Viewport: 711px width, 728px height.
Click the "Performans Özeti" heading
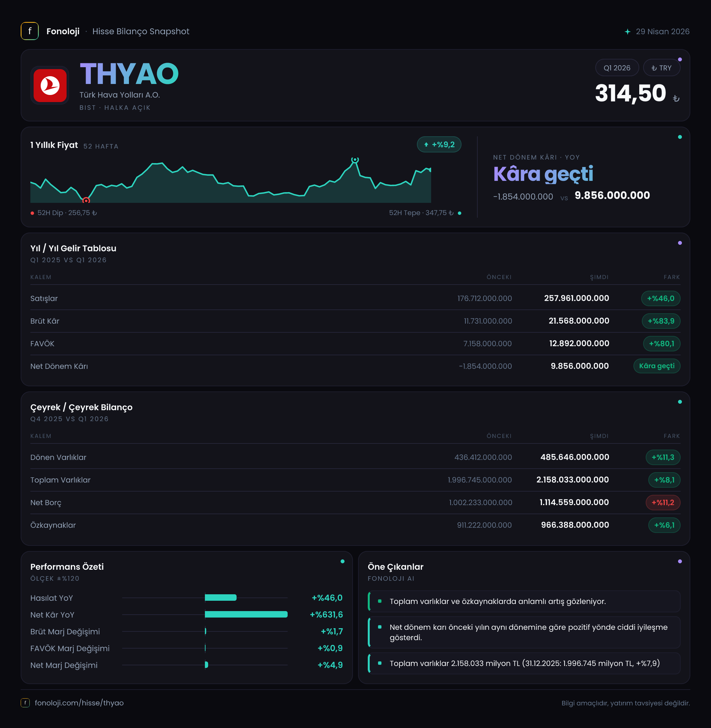pyautogui.click(x=67, y=567)
